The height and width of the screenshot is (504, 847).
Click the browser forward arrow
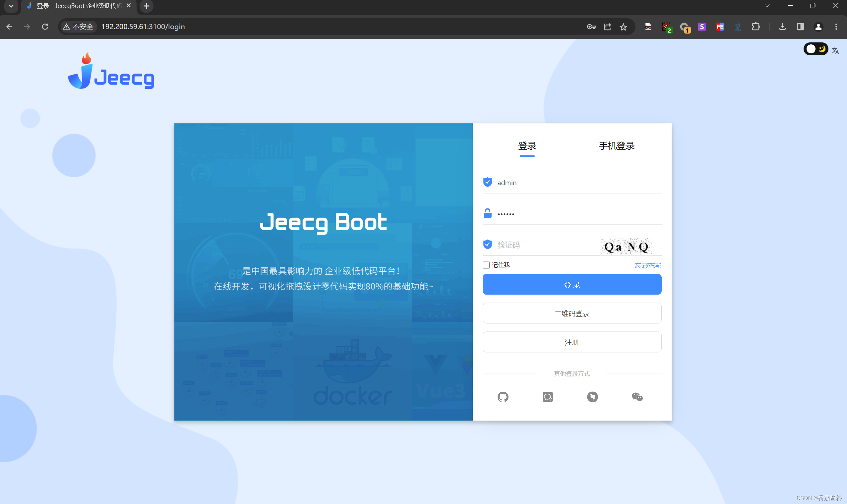tap(27, 27)
